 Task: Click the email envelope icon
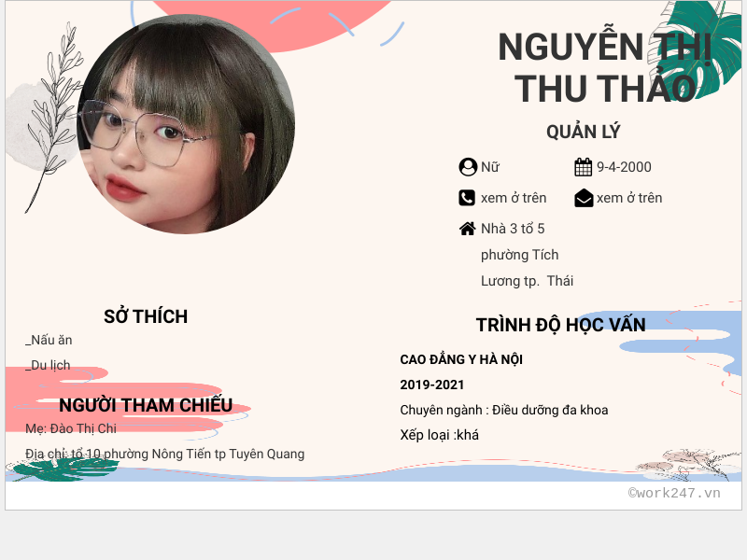[x=584, y=198]
